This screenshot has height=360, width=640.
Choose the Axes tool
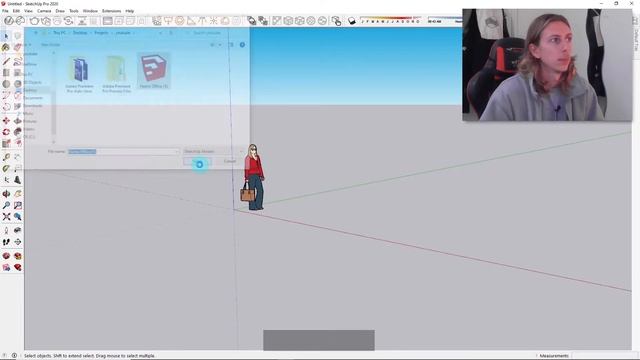point(6,180)
